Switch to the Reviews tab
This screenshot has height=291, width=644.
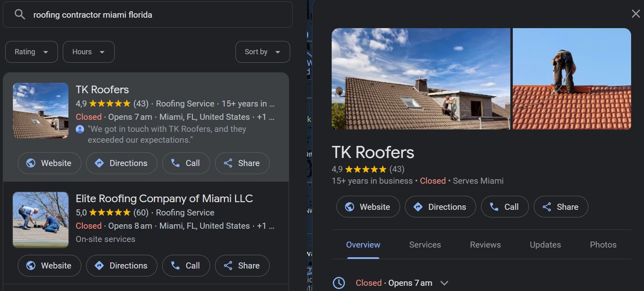(485, 245)
